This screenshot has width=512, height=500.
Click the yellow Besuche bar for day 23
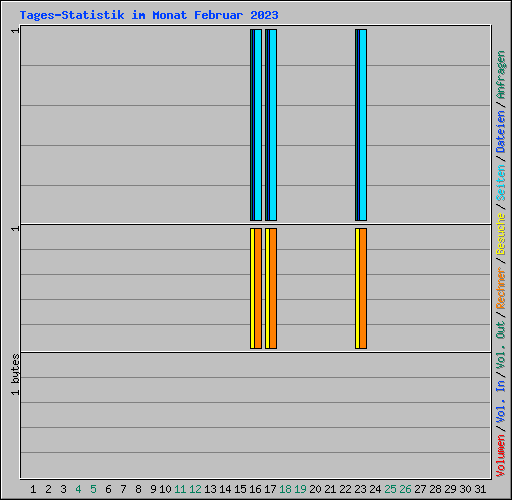pos(357,289)
